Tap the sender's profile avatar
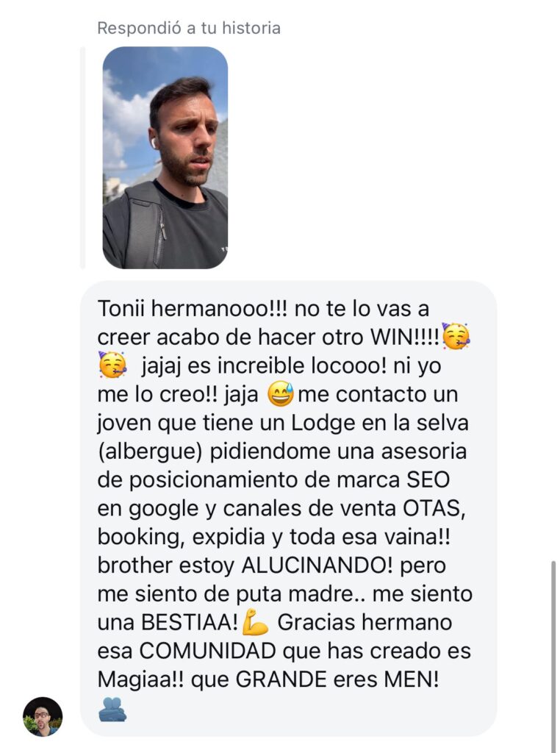The width and height of the screenshot is (560, 753). pyautogui.click(x=43, y=716)
